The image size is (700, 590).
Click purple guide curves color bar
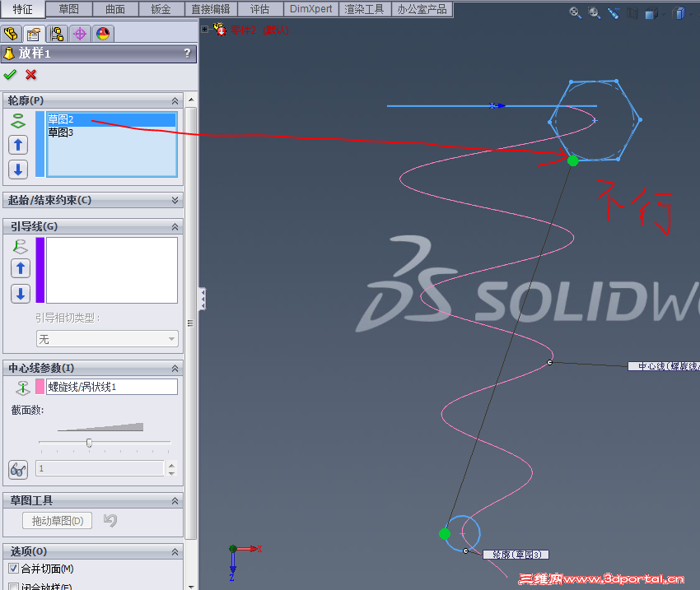click(x=40, y=270)
